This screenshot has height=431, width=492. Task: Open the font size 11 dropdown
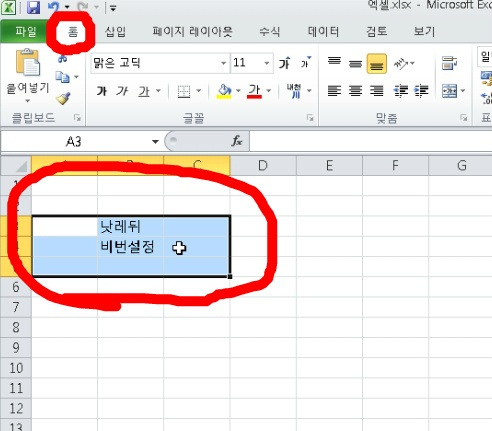pyautogui.click(x=267, y=63)
